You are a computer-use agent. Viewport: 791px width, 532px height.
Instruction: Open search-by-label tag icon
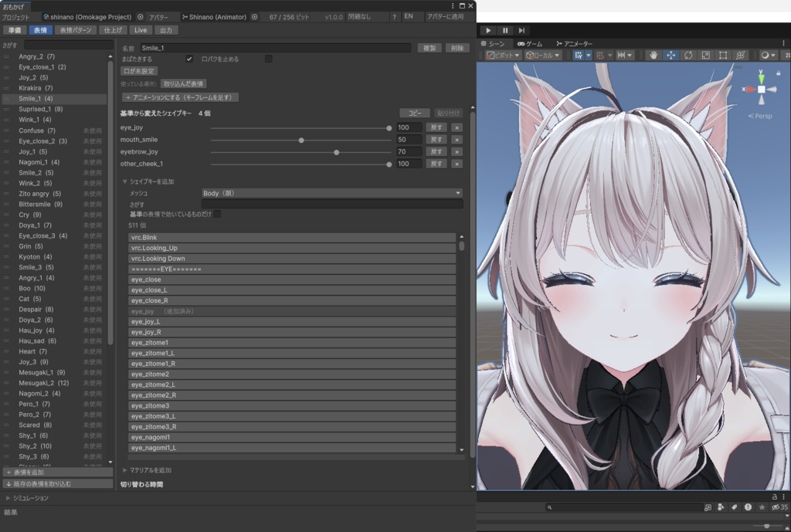pyautogui.click(x=735, y=507)
